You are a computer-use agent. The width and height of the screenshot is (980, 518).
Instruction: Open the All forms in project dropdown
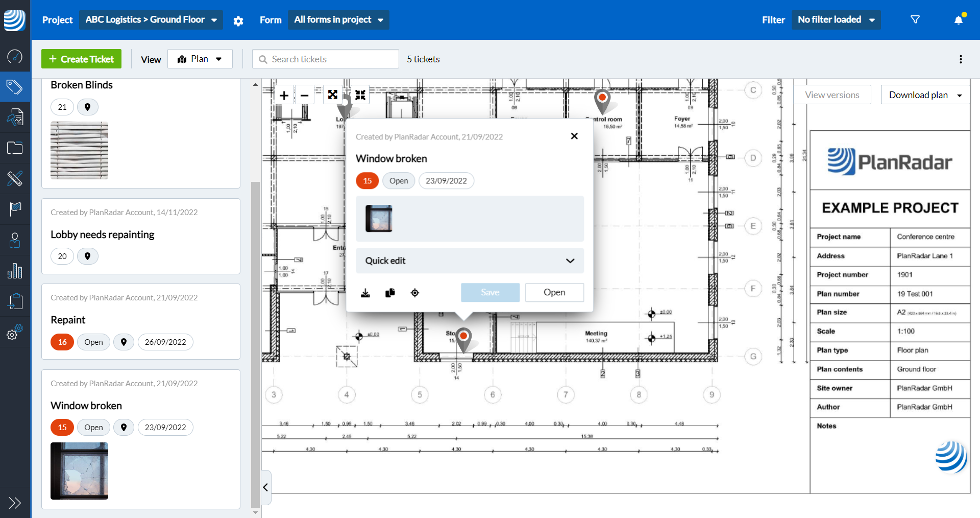click(338, 19)
